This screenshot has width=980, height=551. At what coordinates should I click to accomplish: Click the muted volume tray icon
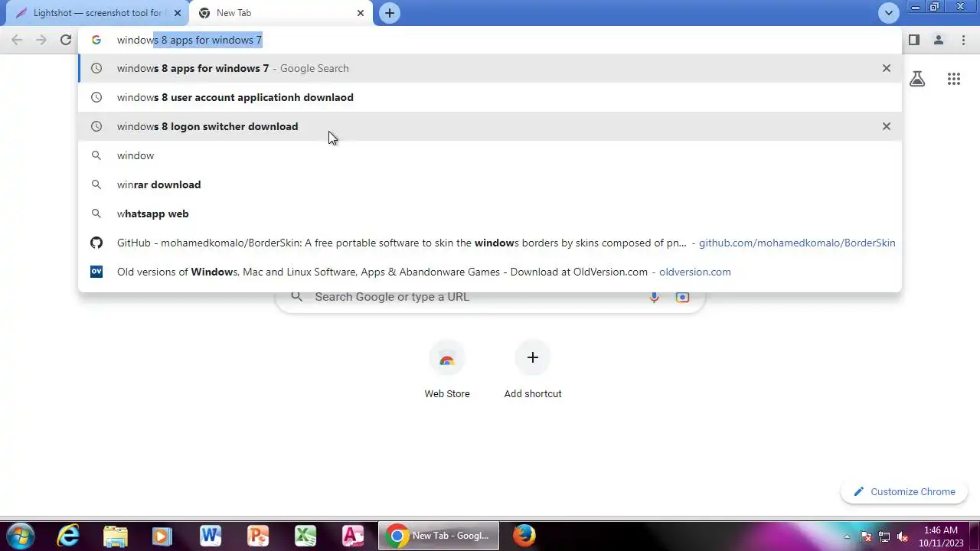coord(903,536)
